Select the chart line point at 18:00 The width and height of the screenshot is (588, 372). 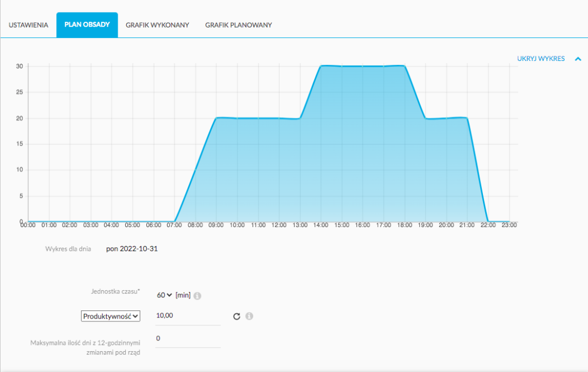click(405, 66)
